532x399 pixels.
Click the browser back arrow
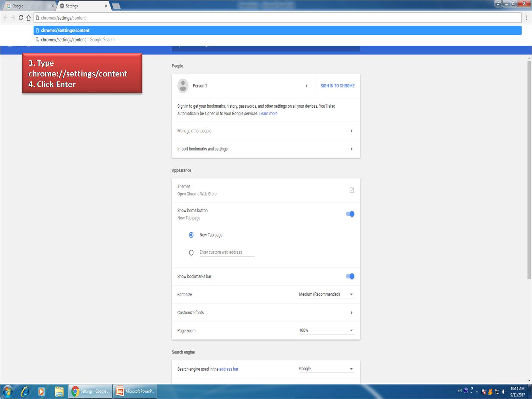click(x=5, y=18)
